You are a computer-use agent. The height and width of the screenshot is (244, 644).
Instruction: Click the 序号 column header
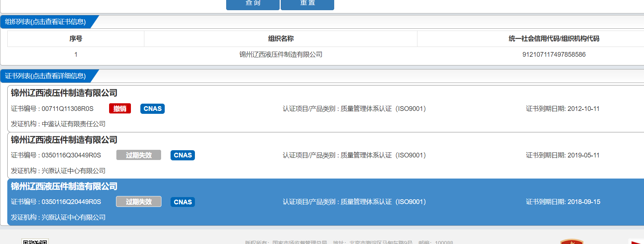[x=76, y=39]
